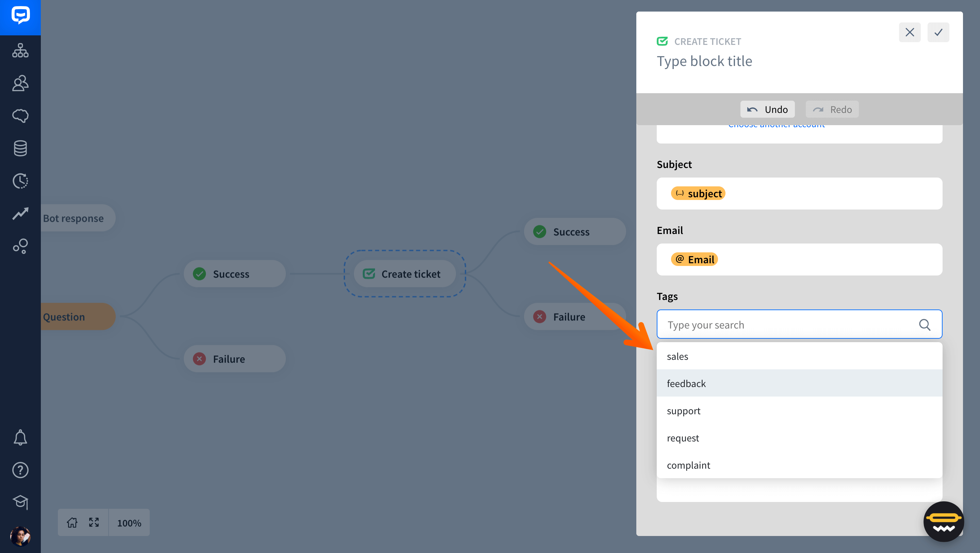Open the academy graduation cap icon
This screenshot has height=553, width=980.
coord(20,502)
